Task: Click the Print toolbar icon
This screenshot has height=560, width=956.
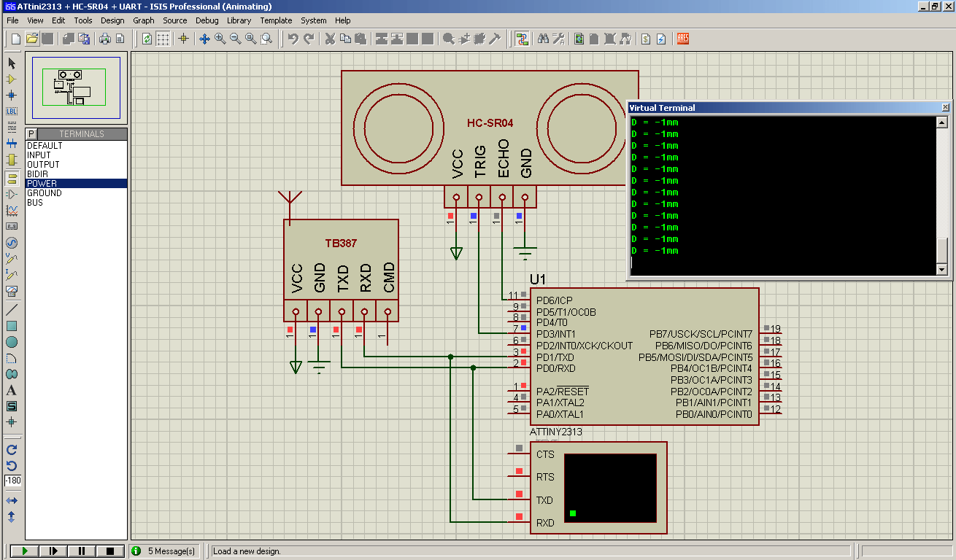Action: tap(104, 39)
